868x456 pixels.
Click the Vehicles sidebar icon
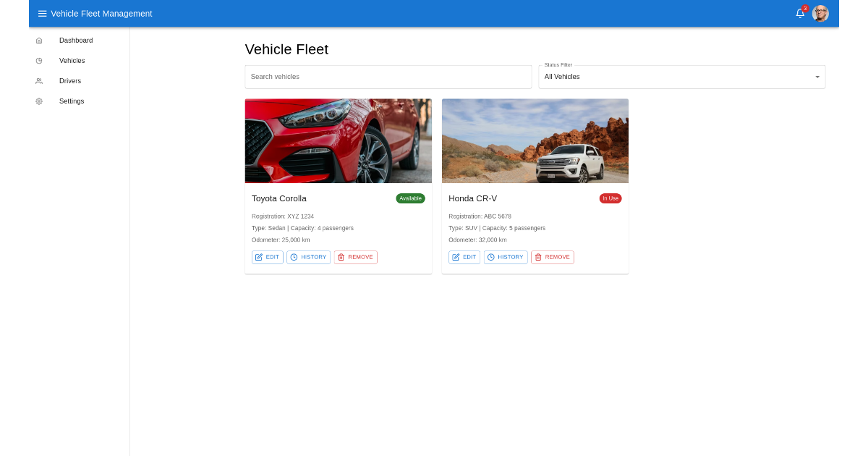point(39,61)
